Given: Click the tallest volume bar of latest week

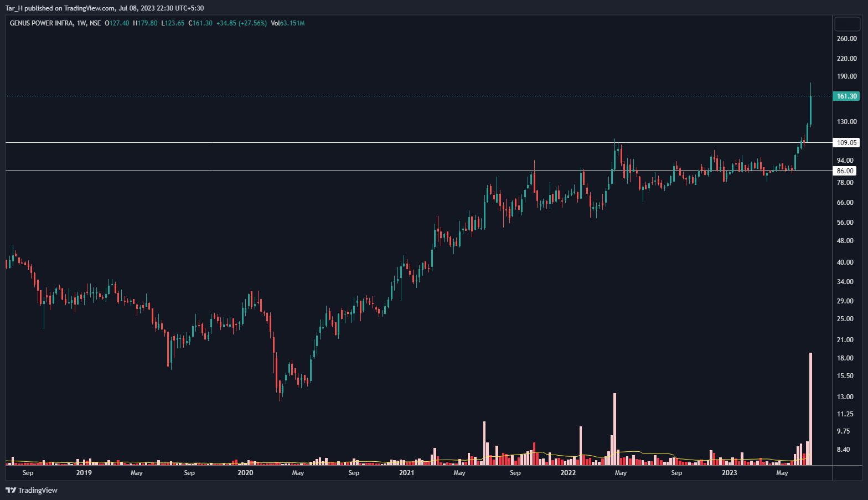Looking at the screenshot, I should click(810, 409).
